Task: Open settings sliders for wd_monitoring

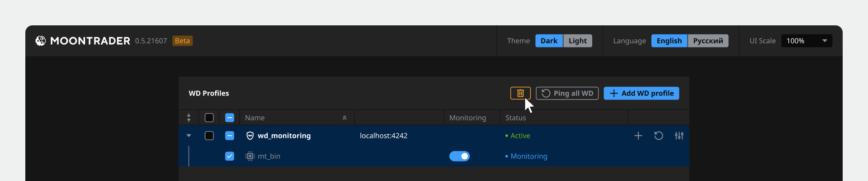Action: [x=679, y=136]
